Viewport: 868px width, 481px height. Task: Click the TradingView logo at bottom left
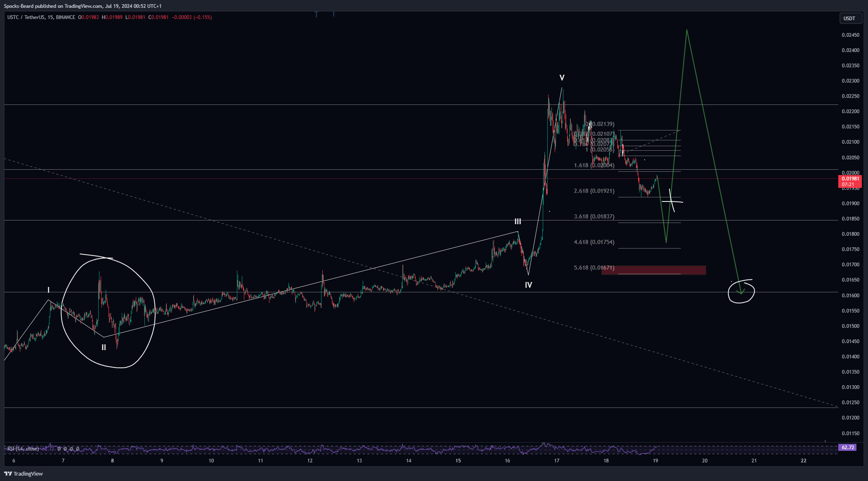[x=24, y=474]
